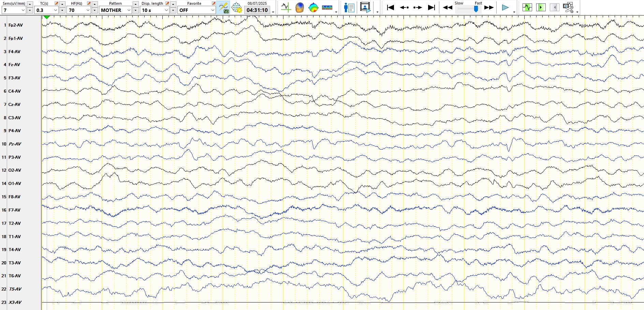
Task: Click the pencil edit icon beside HF(Hz)
Action: tap(89, 3)
